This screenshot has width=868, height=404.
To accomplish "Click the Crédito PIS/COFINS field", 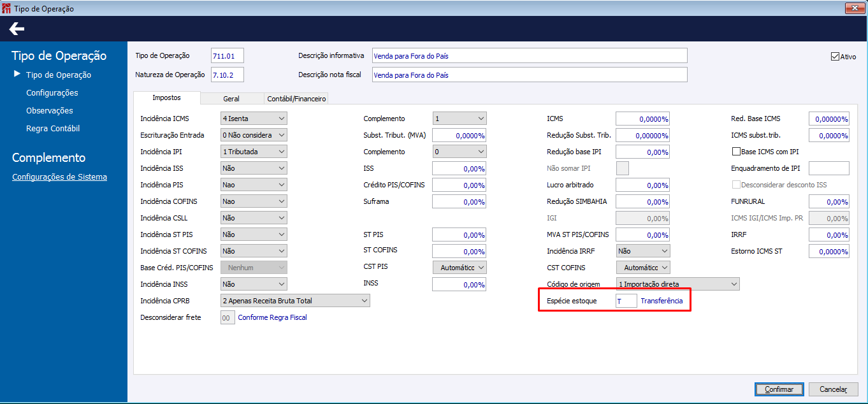I will (459, 185).
